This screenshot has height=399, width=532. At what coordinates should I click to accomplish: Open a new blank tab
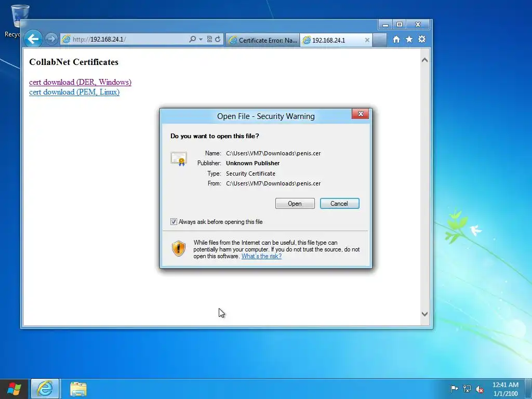(x=380, y=40)
